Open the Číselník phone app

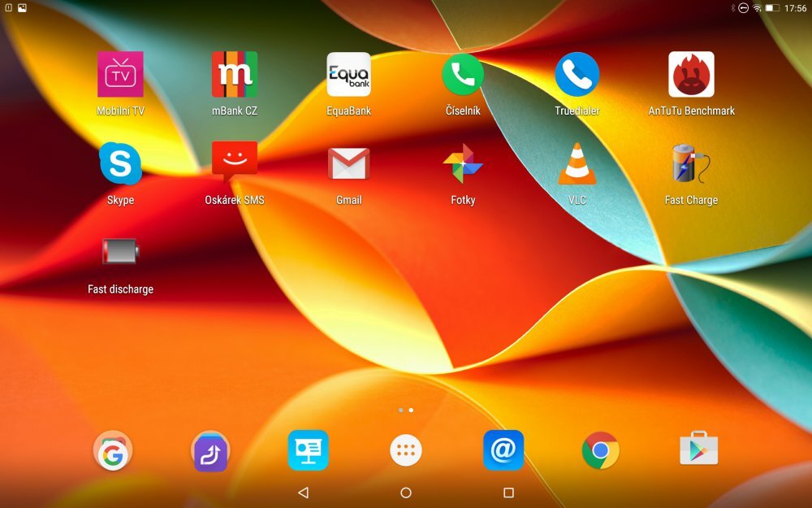pos(462,75)
